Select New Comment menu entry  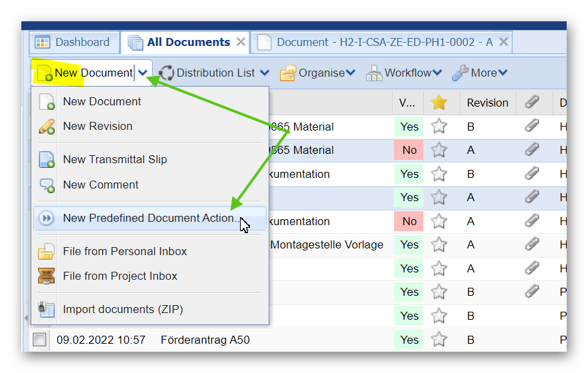point(150,185)
